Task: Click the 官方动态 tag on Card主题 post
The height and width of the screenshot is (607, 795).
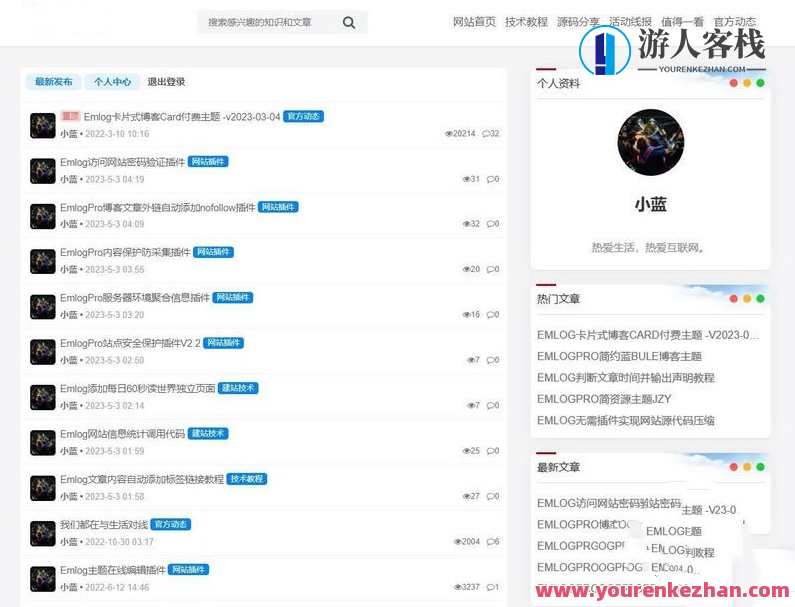Action: pyautogui.click(x=303, y=116)
